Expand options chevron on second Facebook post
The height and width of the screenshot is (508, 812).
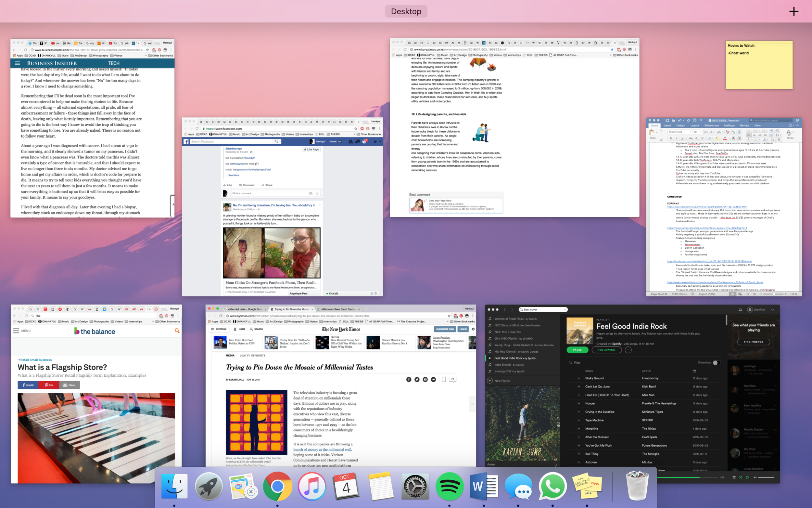[320, 205]
